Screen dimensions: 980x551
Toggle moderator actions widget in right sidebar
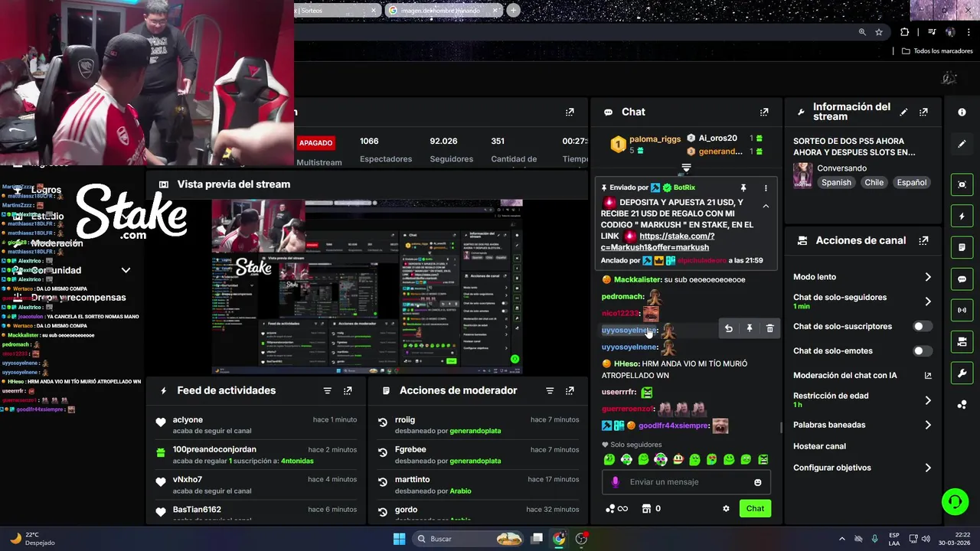click(962, 248)
